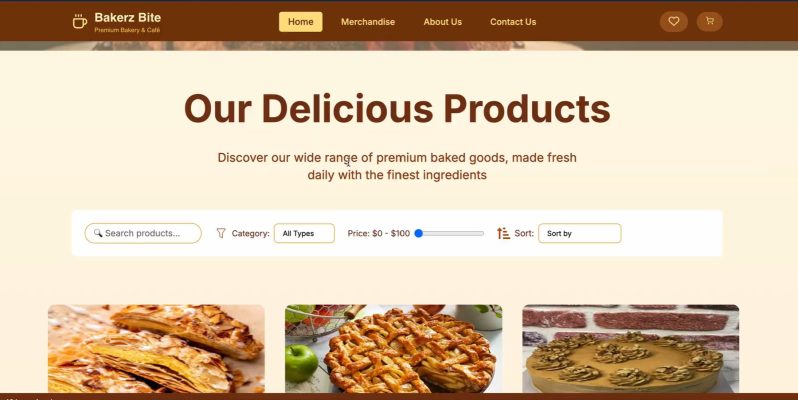Select the apple lattice pie image

click(393, 349)
